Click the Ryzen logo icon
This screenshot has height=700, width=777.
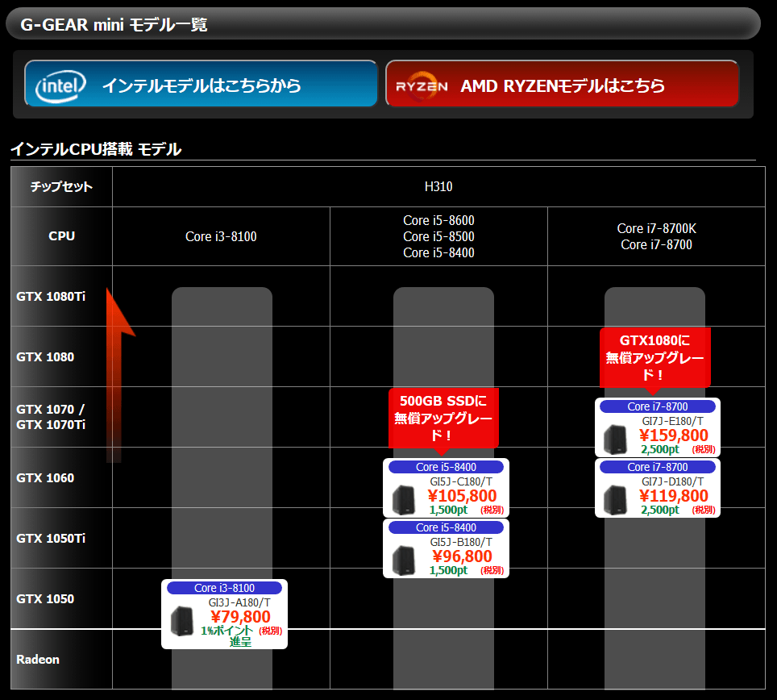click(422, 86)
